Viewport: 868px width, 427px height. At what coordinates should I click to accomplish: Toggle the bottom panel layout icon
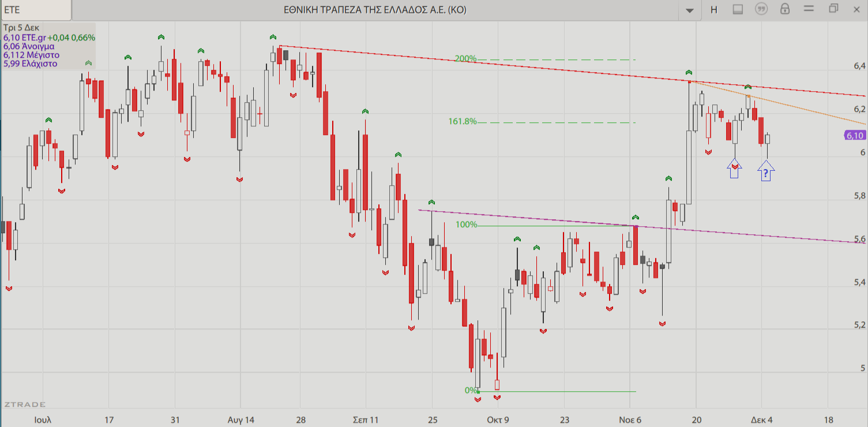(738, 9)
